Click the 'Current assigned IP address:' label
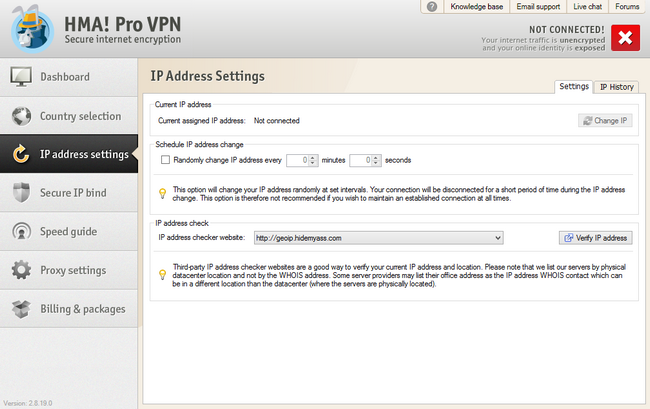This screenshot has width=650, height=409. pos(202,121)
